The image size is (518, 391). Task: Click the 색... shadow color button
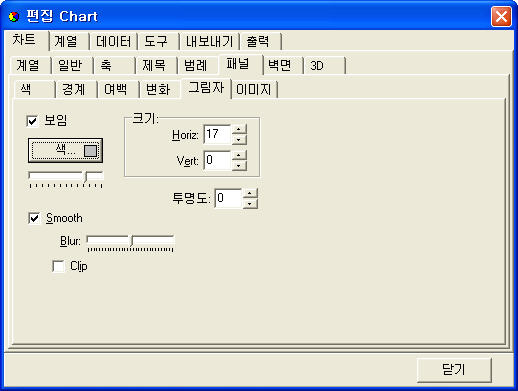[65, 151]
